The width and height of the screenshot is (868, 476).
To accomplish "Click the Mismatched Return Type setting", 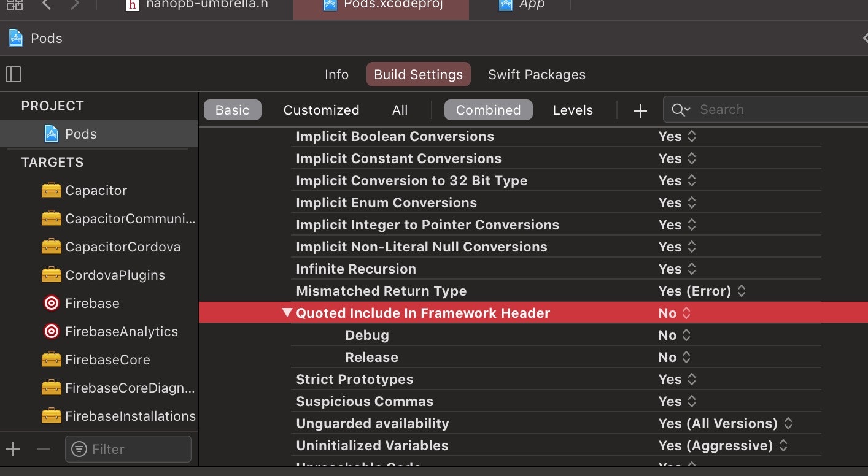I will click(x=381, y=291).
